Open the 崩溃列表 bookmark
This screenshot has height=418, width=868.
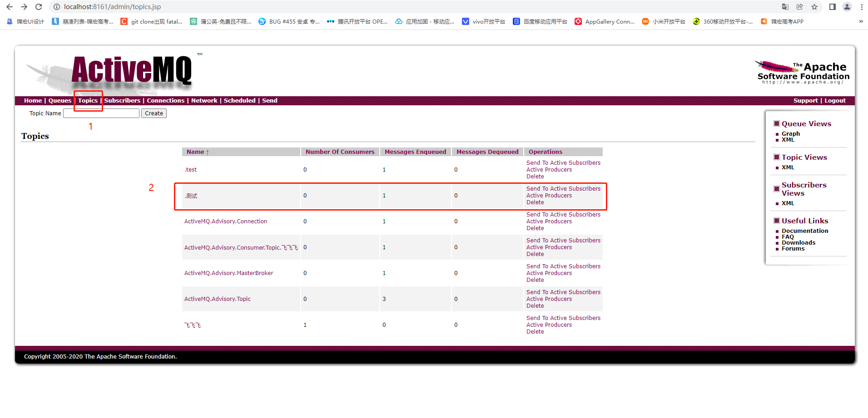coord(83,21)
